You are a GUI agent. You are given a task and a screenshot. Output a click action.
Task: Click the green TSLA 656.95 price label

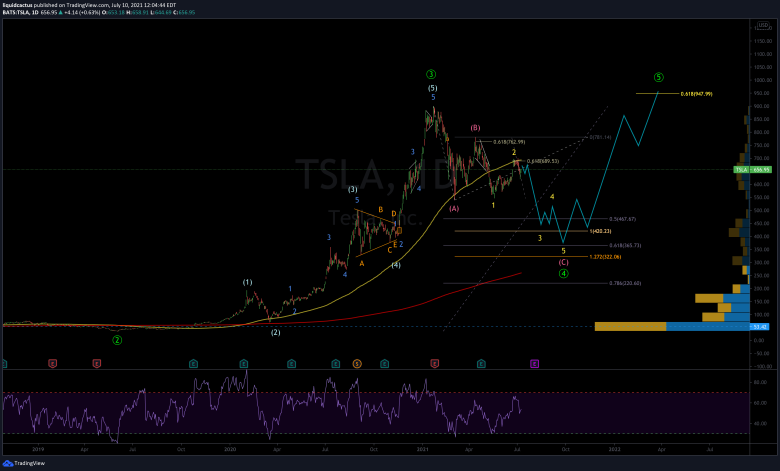click(x=753, y=170)
